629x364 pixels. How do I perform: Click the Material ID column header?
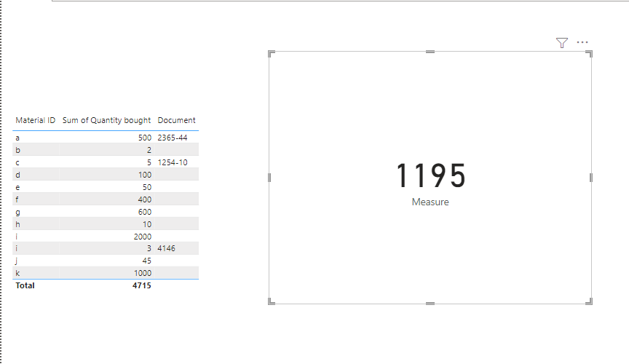[35, 120]
